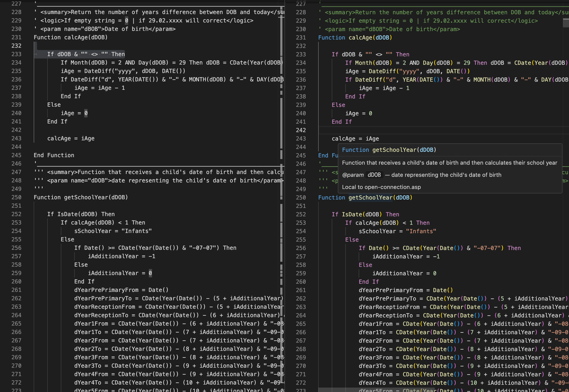Click 'End Function' on line 245 of left editor

(54, 155)
